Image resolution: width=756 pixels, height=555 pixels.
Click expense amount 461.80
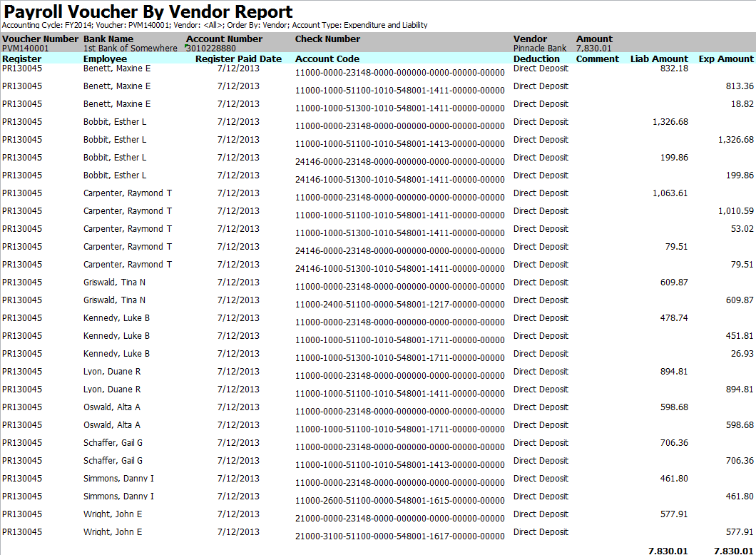point(740,497)
